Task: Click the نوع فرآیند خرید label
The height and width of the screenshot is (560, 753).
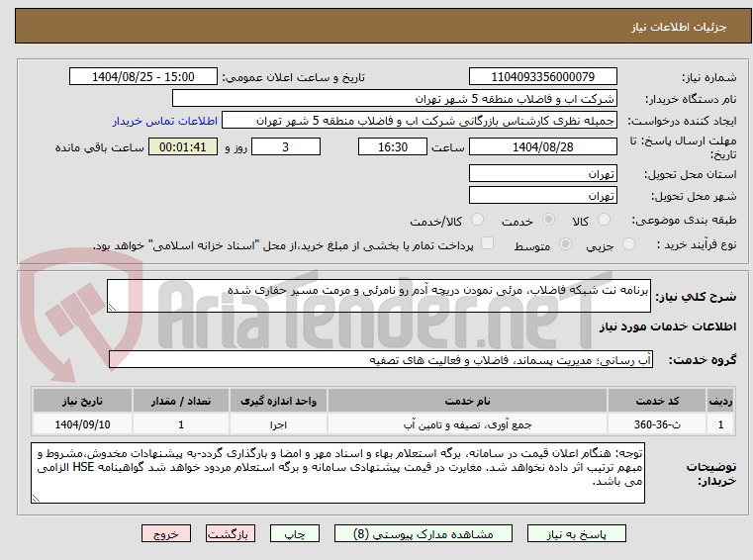Action: point(697,245)
